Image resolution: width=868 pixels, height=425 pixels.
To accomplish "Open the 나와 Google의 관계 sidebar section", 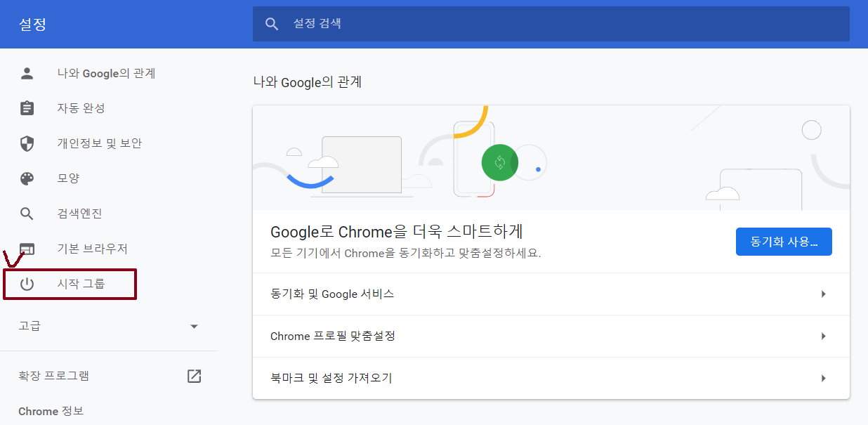I will 108,73.
